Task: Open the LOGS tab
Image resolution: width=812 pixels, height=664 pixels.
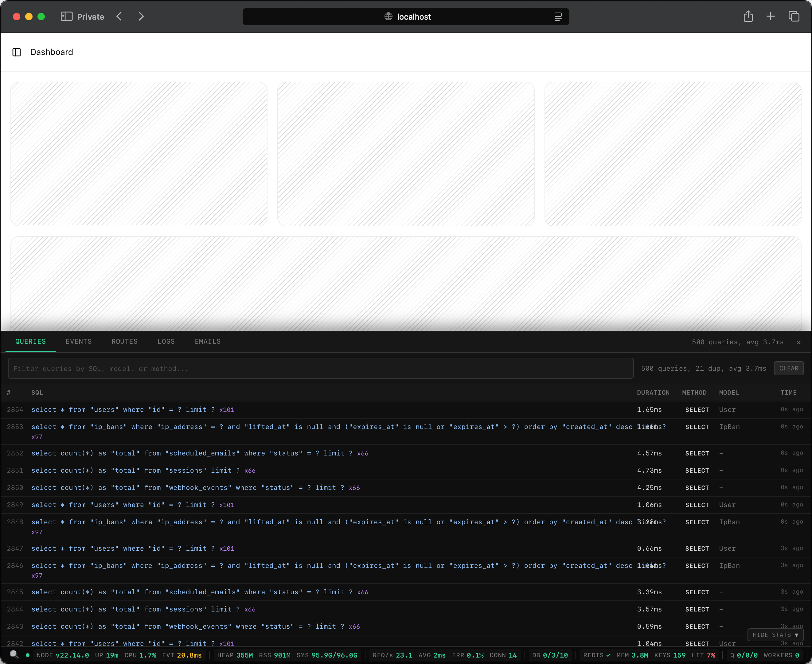Action: click(166, 342)
